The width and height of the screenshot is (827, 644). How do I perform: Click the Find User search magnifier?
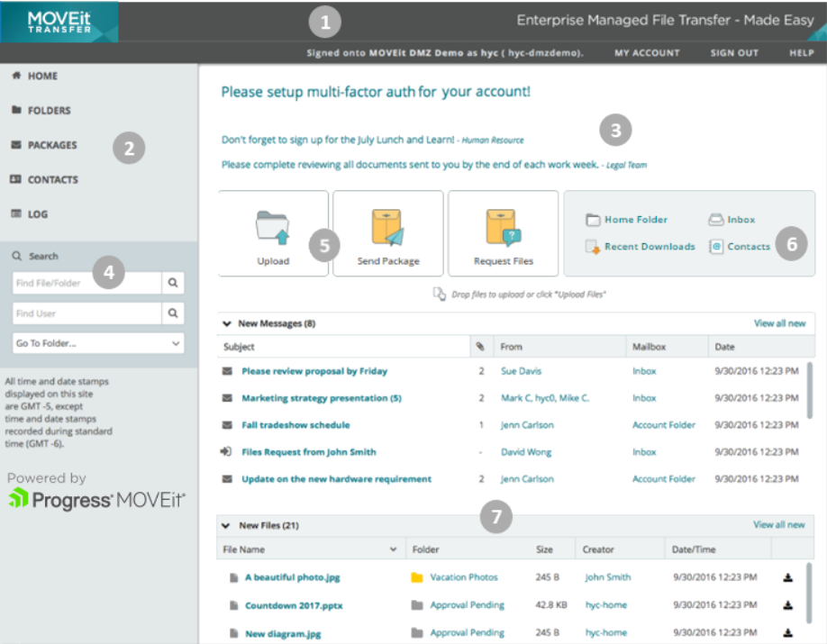click(x=172, y=313)
